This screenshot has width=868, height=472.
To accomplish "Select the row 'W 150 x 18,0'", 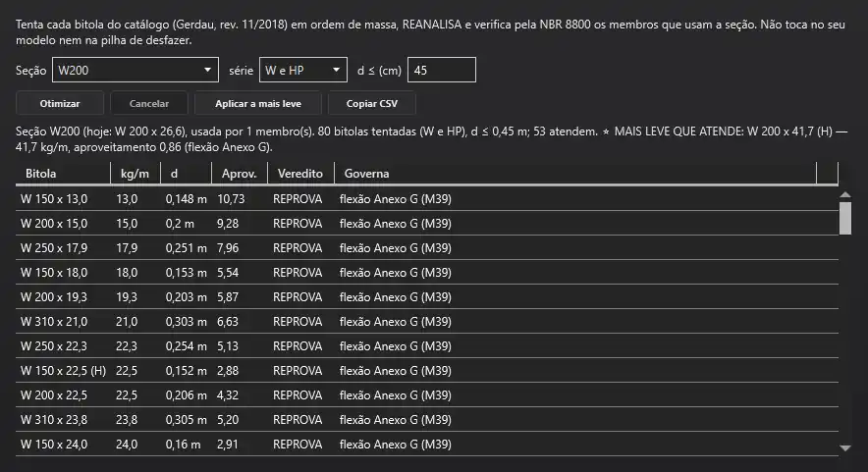I will [427, 273].
